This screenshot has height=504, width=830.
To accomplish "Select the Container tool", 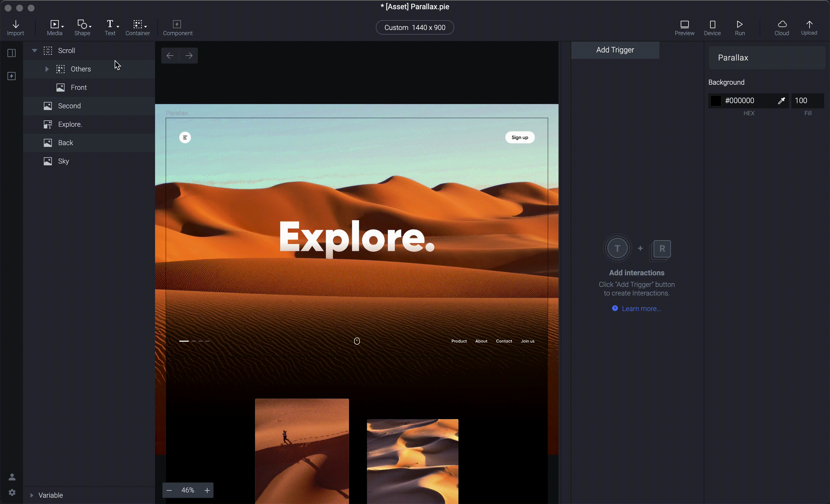I will [x=137, y=27].
